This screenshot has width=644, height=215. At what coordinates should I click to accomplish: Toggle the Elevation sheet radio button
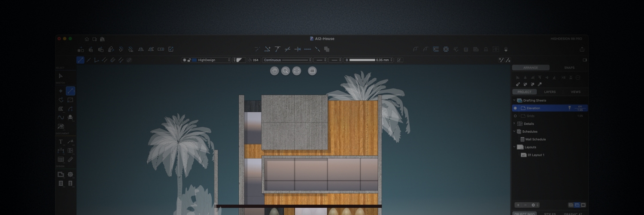[515, 108]
